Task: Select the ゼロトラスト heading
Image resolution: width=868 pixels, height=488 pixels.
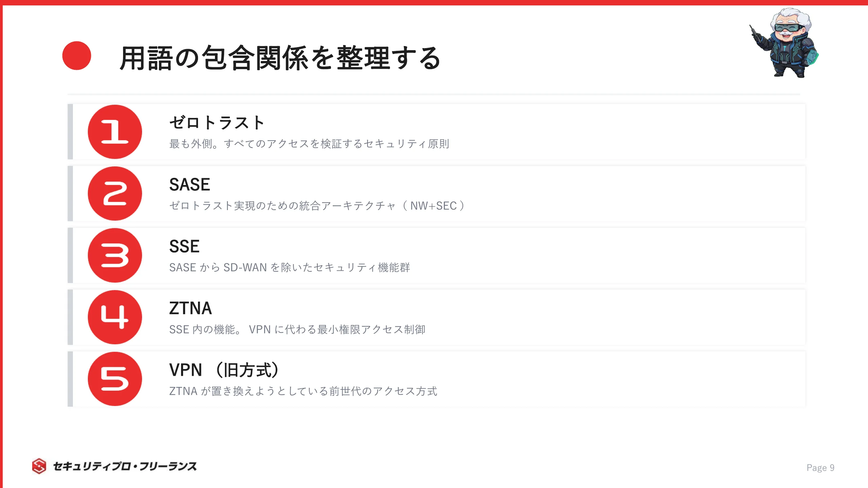Action: pyautogui.click(x=217, y=123)
